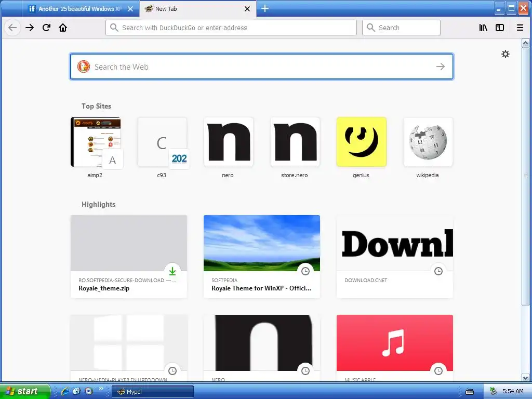Image resolution: width=532 pixels, height=399 pixels.
Task: Click the keyboard icon in taskbar
Action: (x=470, y=392)
